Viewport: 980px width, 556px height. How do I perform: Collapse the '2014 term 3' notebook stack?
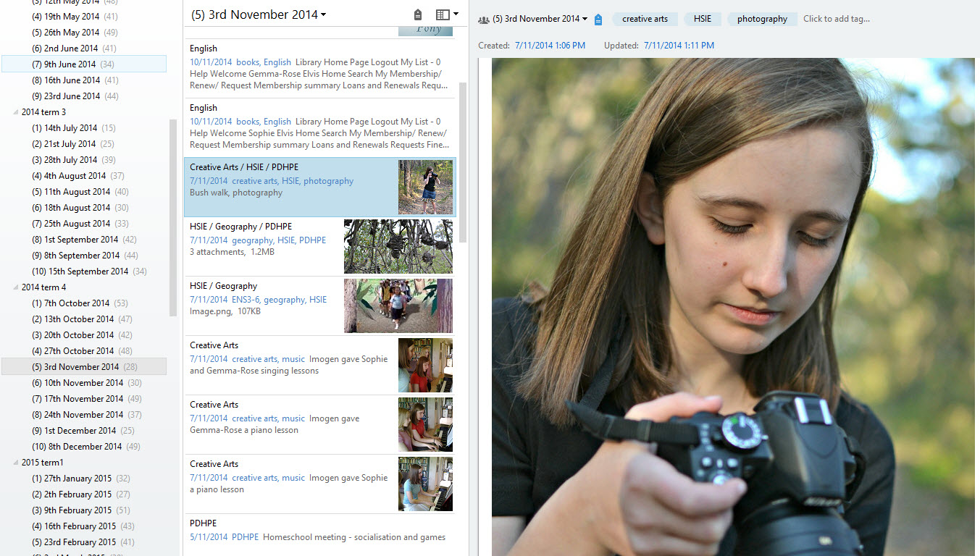point(16,112)
